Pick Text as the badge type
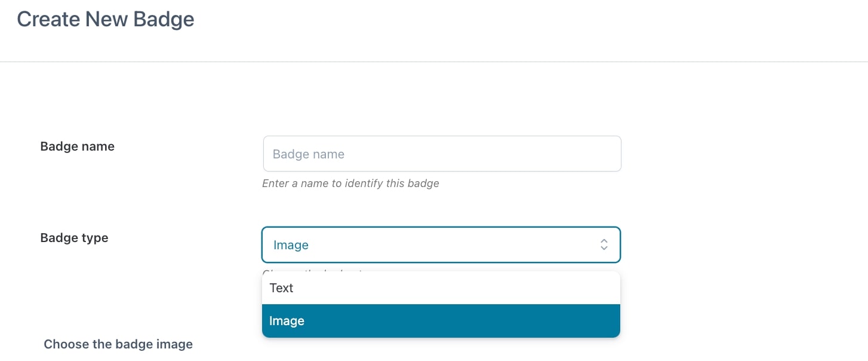Image resolution: width=868 pixels, height=361 pixels. click(281, 288)
